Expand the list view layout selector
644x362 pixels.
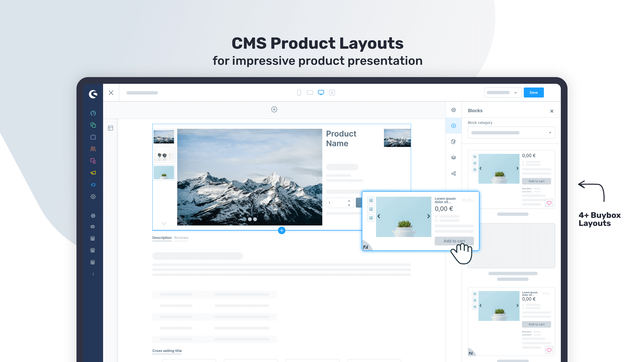(332, 93)
